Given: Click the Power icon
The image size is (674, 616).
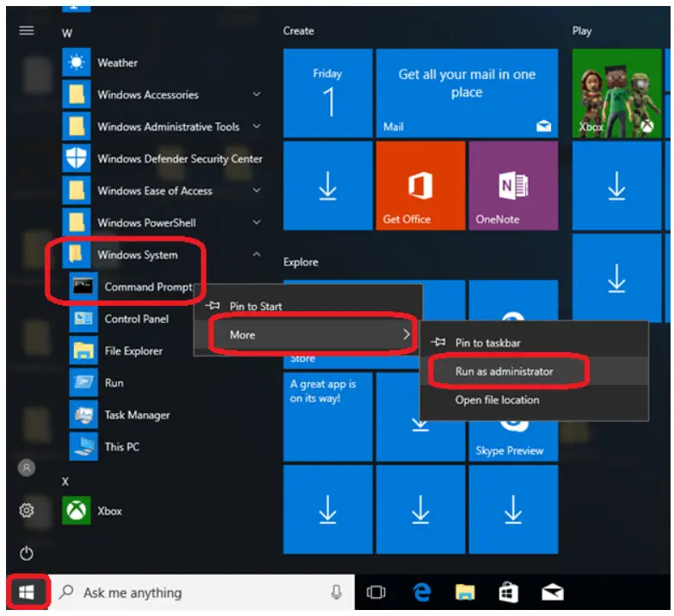Looking at the screenshot, I should (26, 553).
